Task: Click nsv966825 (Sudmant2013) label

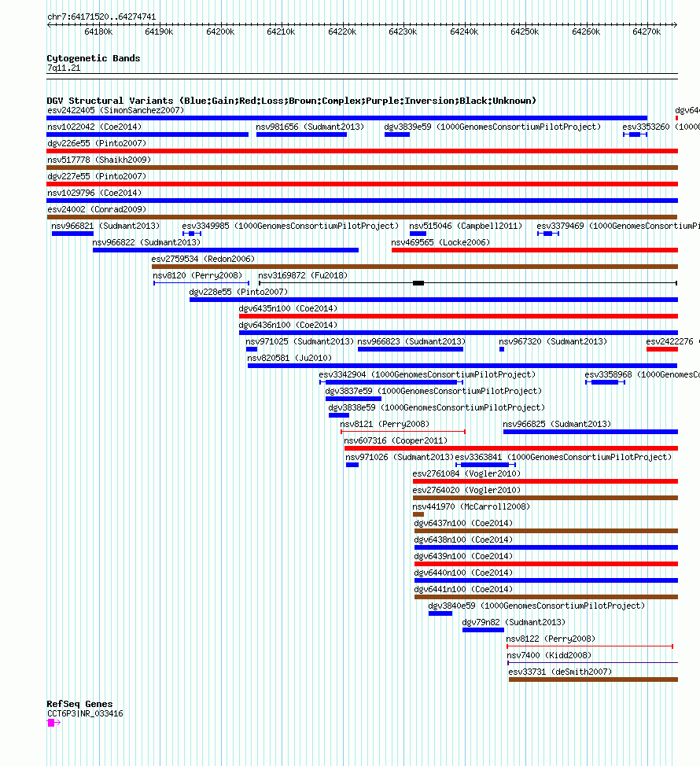Action: 558,425
